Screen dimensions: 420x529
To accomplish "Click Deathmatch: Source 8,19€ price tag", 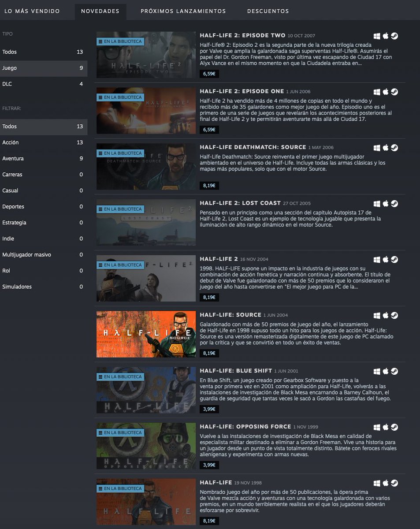I will pos(209,186).
